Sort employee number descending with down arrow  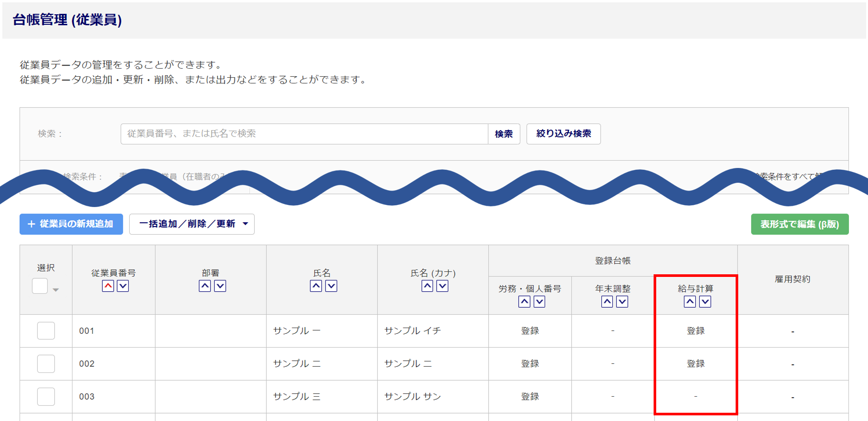(123, 286)
